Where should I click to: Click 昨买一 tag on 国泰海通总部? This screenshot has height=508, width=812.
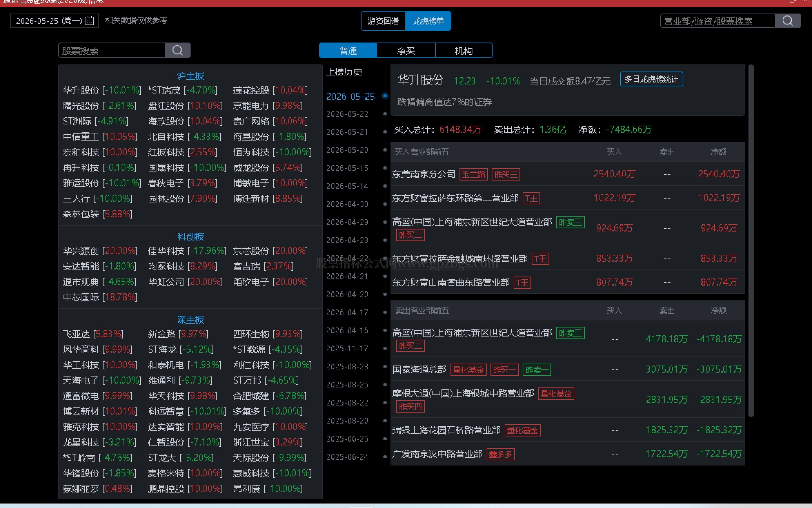(x=504, y=370)
